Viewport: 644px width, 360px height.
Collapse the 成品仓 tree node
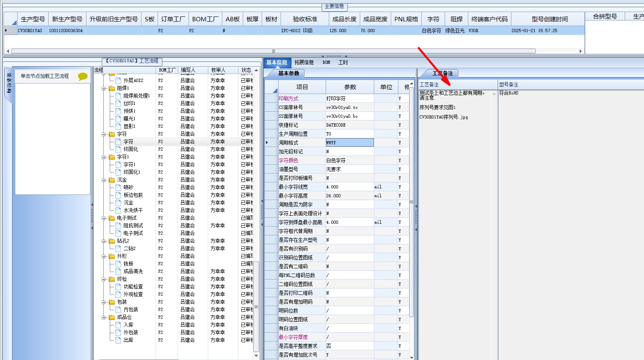click(x=104, y=317)
